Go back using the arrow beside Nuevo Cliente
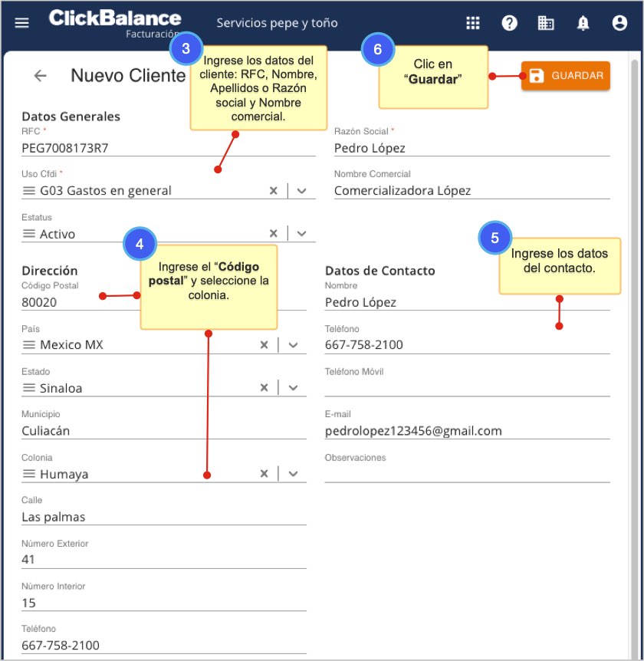This screenshot has width=644, height=661. 41,76
